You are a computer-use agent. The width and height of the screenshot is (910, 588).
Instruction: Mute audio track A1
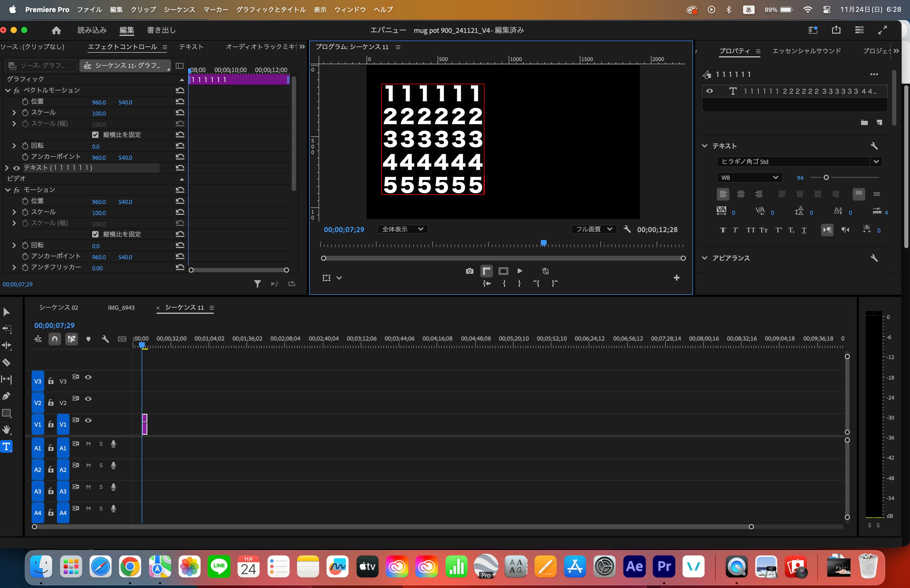tap(88, 444)
